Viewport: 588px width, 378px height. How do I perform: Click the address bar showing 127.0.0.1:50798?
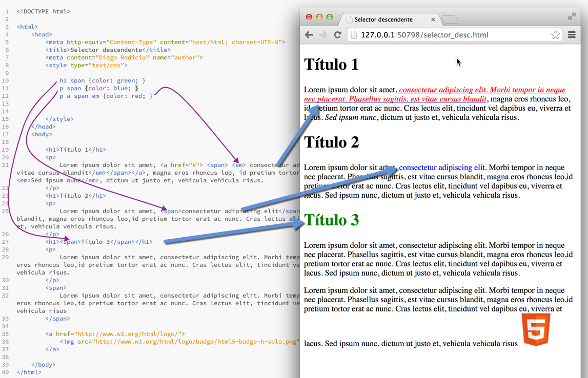click(451, 35)
